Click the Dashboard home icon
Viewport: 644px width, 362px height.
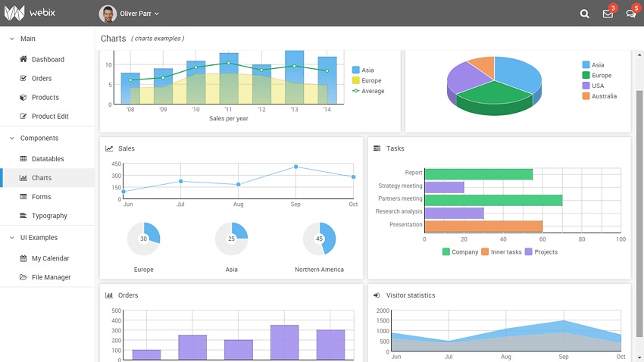(x=23, y=59)
